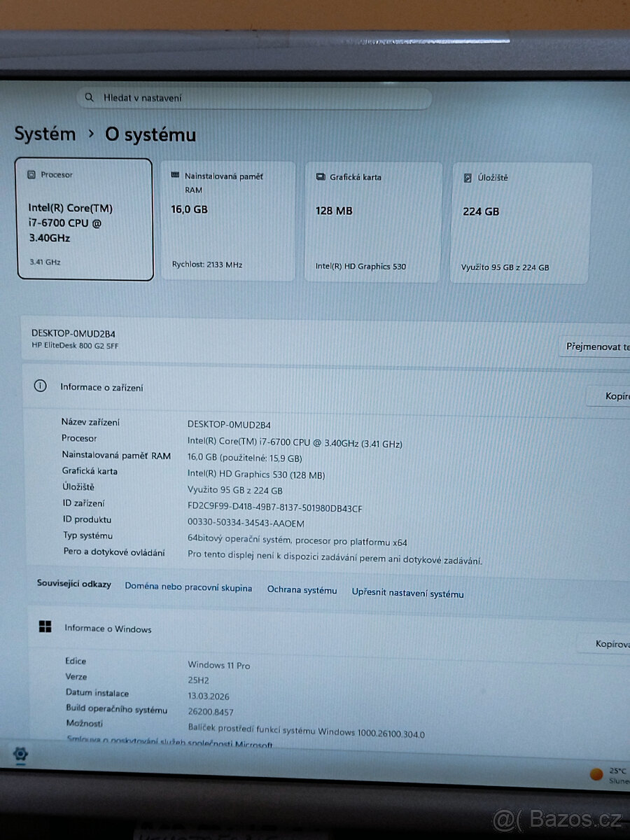This screenshot has height=840, width=630.
Task: Select the ID zařízení value FD2C9F99-D418-49B7
Action: coord(275,508)
